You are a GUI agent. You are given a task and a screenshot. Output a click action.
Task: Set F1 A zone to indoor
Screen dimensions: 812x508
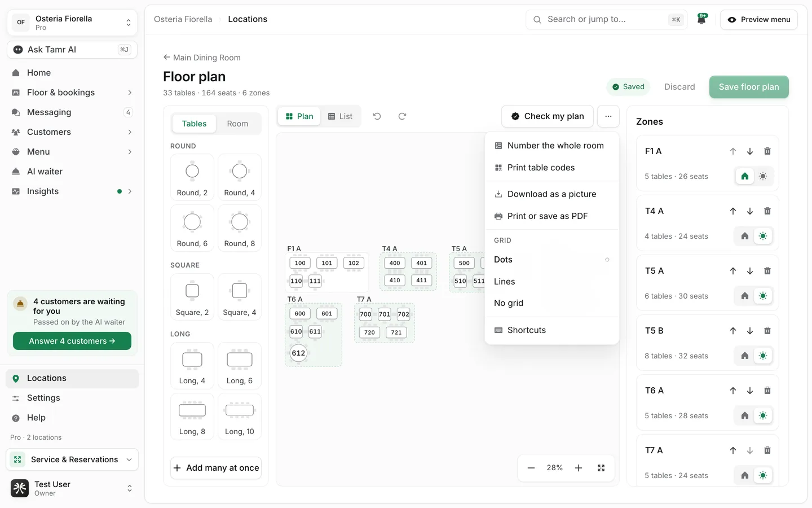[x=744, y=176]
